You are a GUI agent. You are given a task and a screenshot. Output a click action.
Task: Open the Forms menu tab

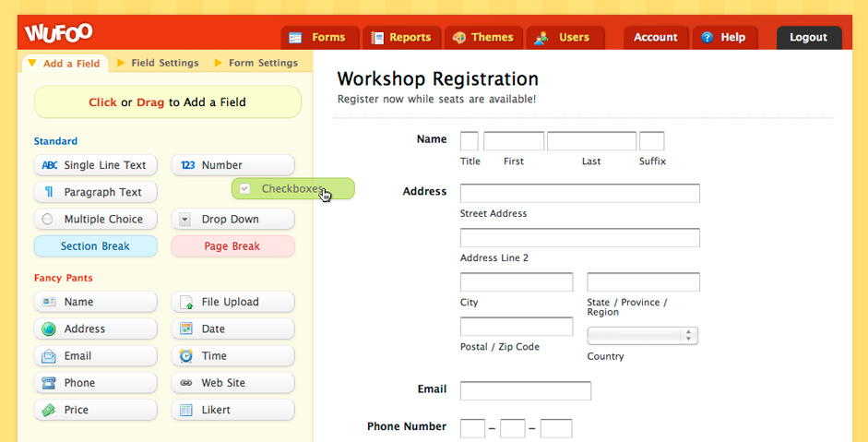(x=320, y=38)
